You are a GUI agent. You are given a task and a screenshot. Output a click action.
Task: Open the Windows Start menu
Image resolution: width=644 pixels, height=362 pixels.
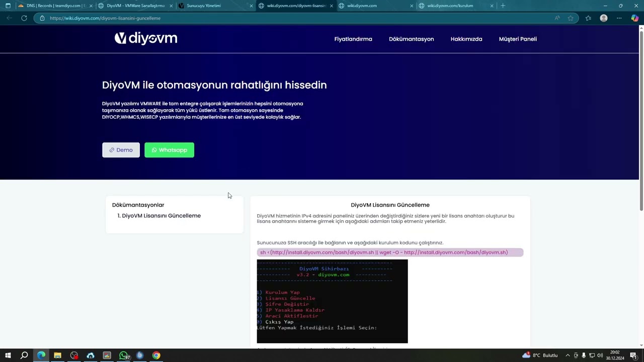pyautogui.click(x=8, y=355)
